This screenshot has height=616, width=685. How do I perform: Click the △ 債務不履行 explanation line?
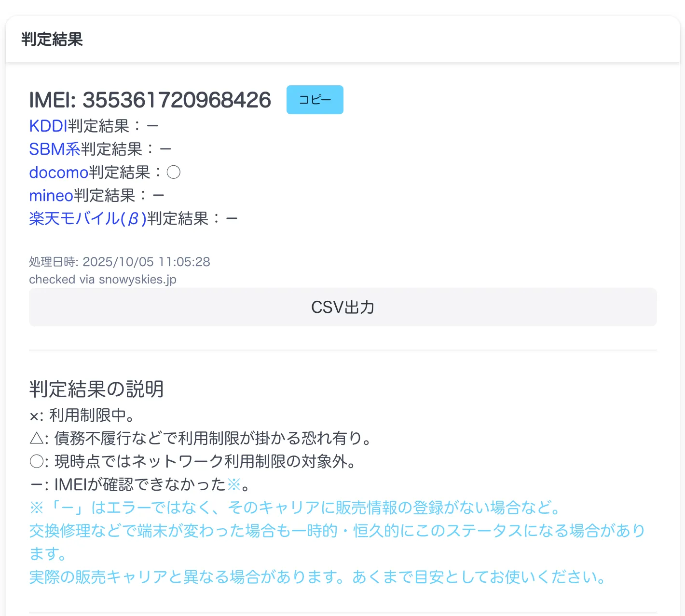click(x=201, y=438)
